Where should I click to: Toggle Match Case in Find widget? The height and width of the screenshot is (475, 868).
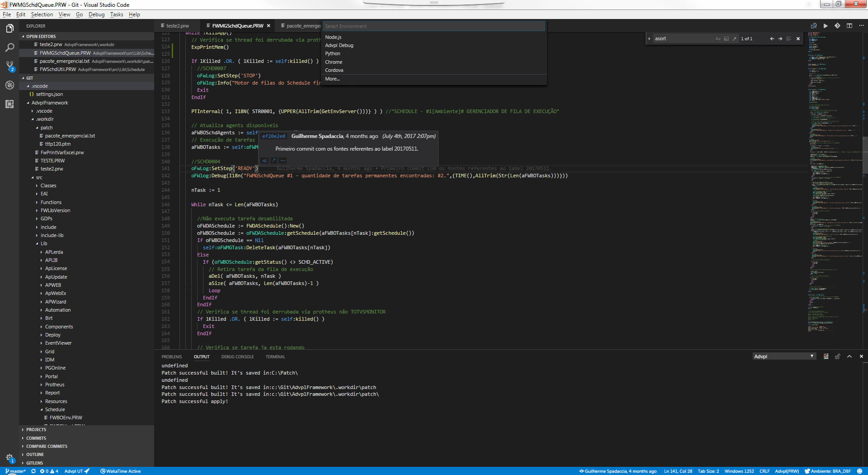click(x=718, y=39)
